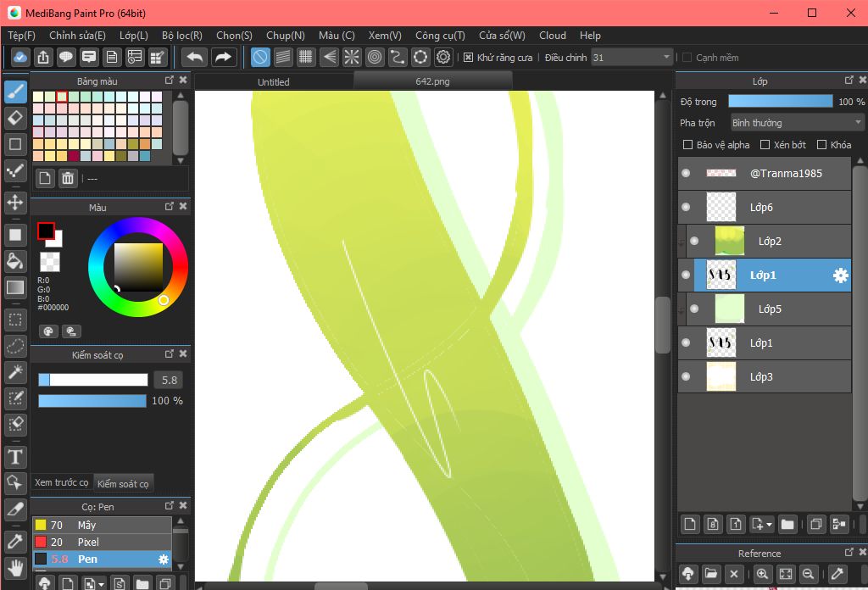Select the Bucket fill tool

(x=15, y=261)
